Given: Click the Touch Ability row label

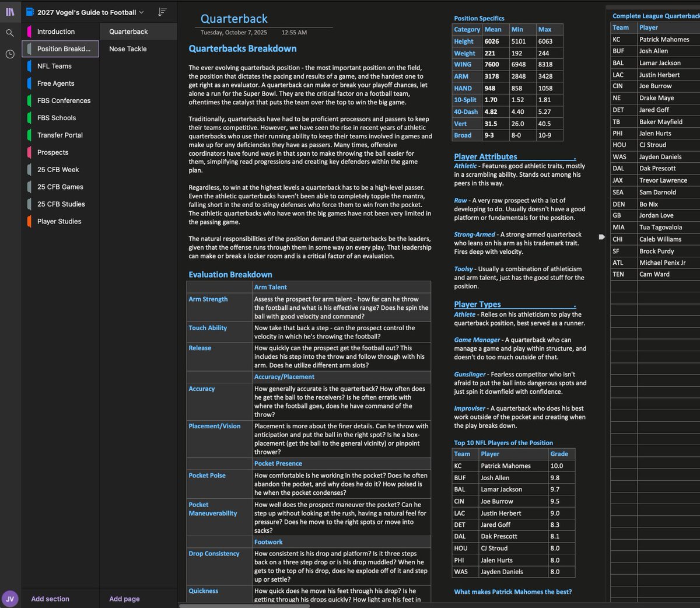Looking at the screenshot, I should (x=208, y=328).
